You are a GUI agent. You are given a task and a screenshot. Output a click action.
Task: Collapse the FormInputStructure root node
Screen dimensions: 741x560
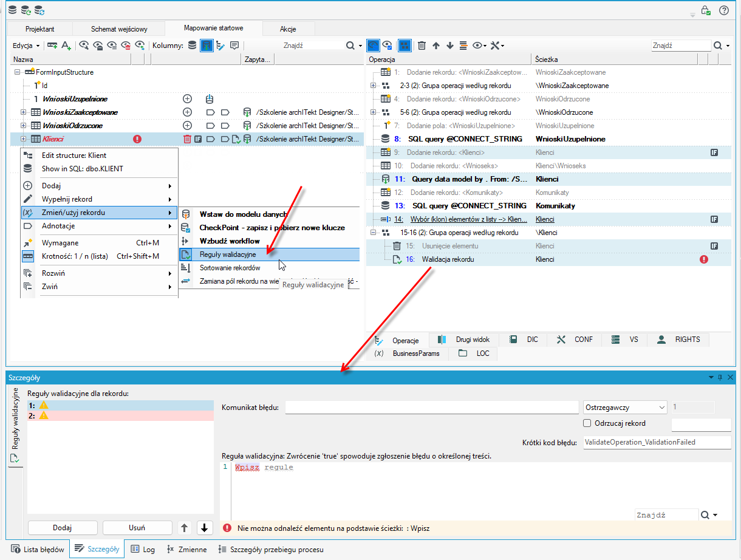pyautogui.click(x=17, y=72)
